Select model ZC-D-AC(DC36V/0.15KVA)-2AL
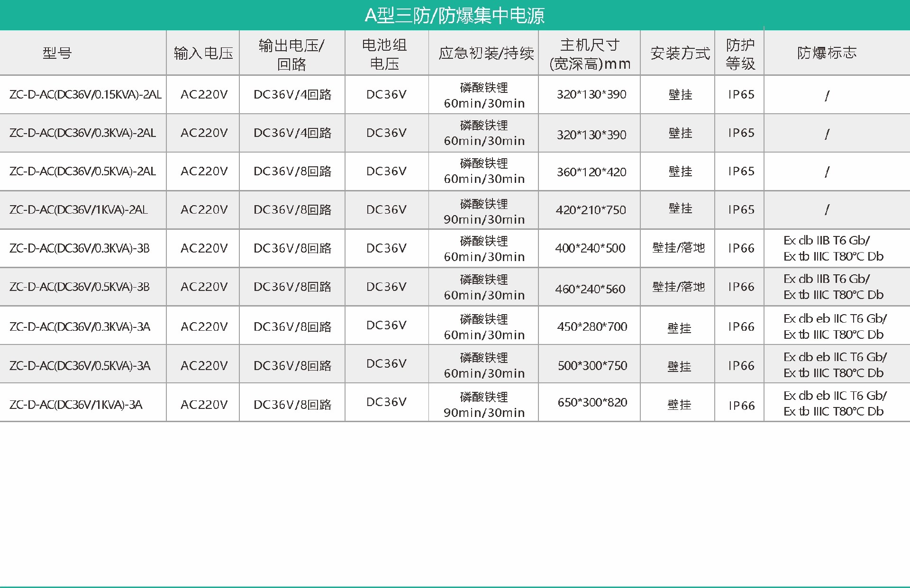 click(x=83, y=95)
